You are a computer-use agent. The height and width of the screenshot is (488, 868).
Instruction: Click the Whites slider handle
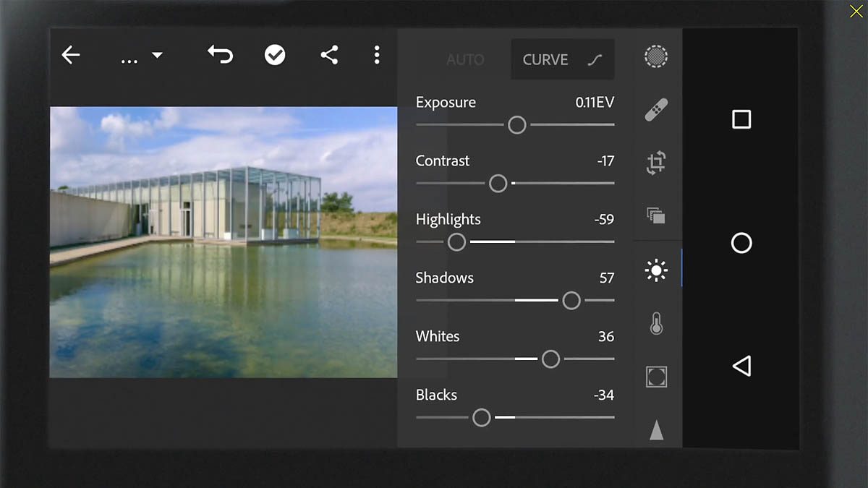(551, 359)
